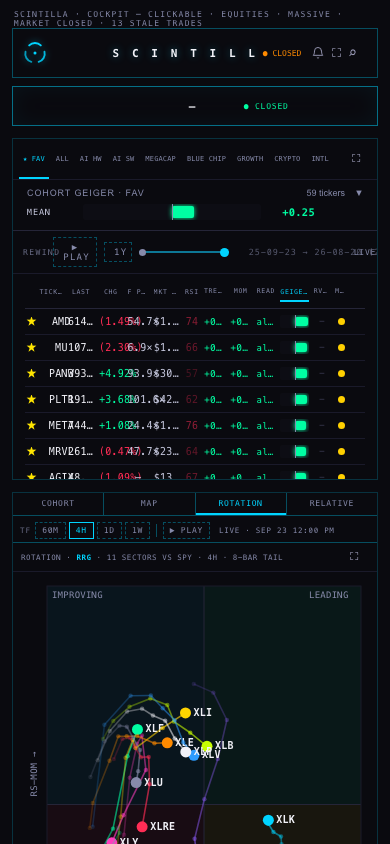
Task: Unfavorite MU via its star
Action: (31, 347)
